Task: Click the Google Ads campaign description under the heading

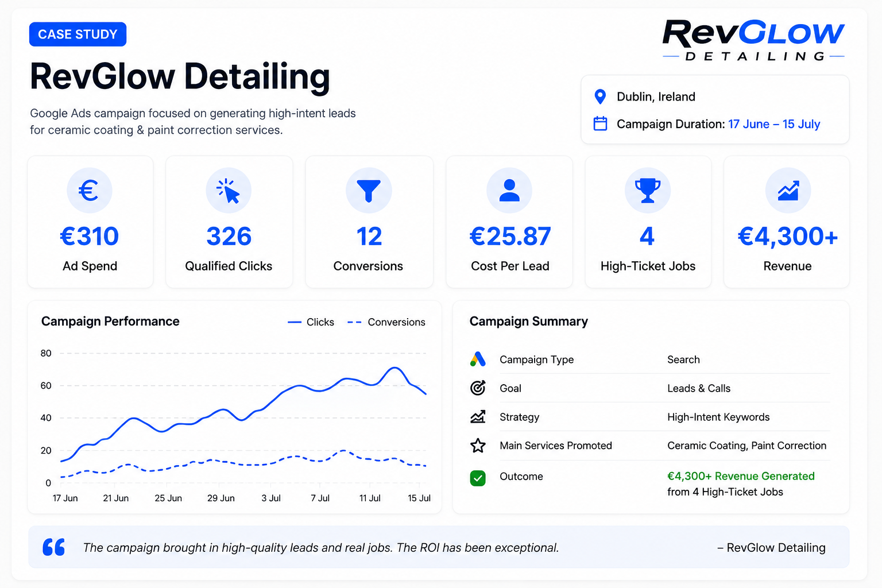Action: [x=193, y=122]
